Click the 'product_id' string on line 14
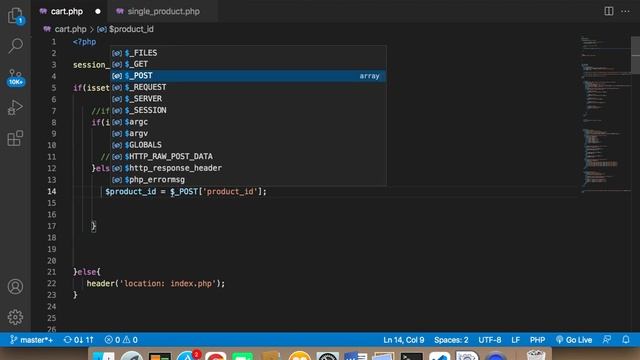The height and width of the screenshot is (360, 640). [230, 191]
